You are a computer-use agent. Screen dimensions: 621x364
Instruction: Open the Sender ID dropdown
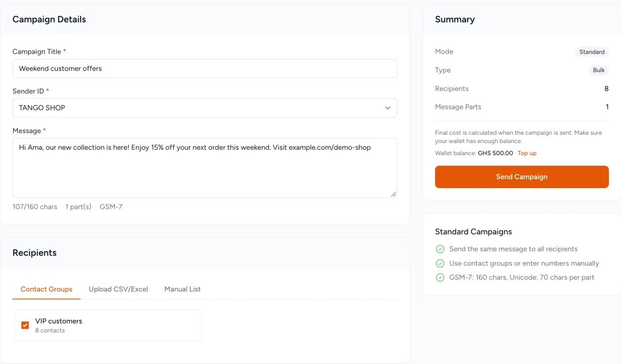pos(205,108)
